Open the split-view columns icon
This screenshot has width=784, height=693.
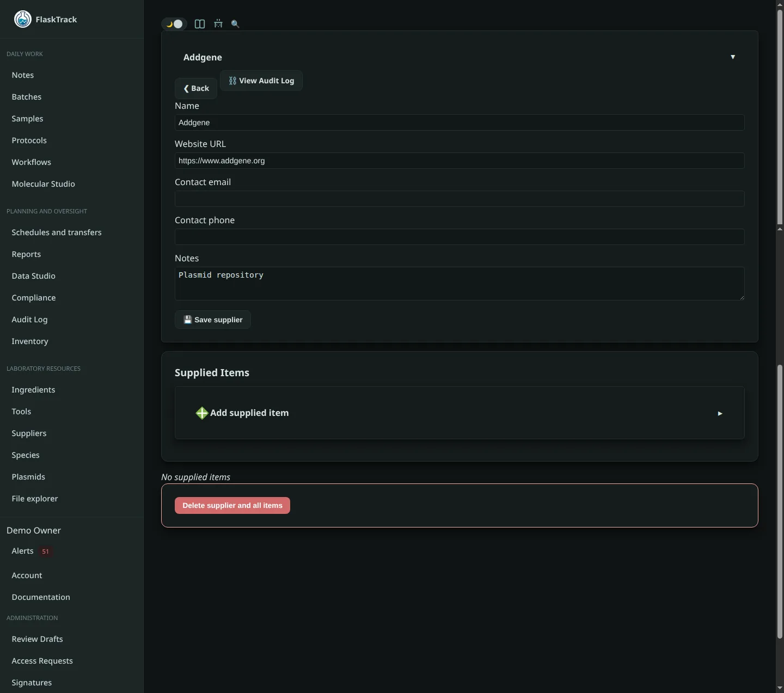[x=200, y=24]
